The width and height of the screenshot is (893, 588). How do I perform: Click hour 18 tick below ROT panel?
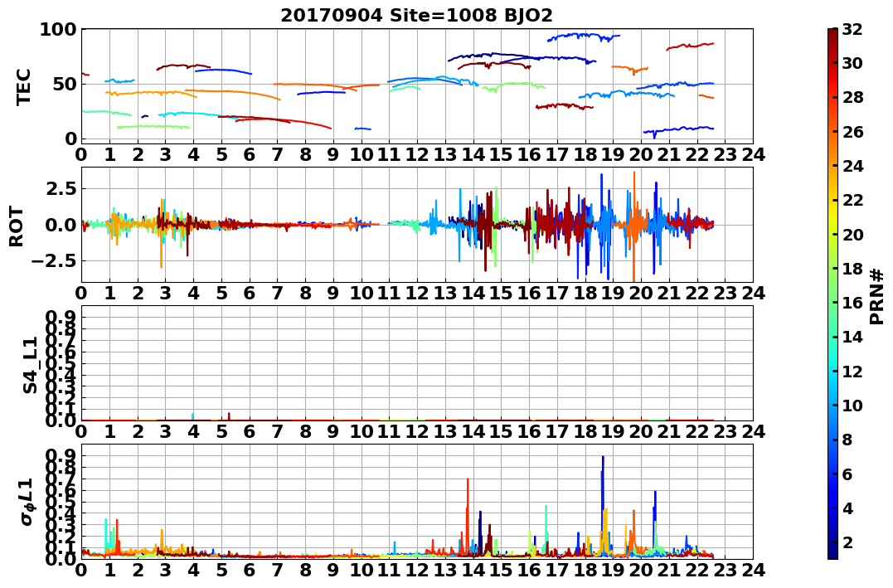pos(585,293)
